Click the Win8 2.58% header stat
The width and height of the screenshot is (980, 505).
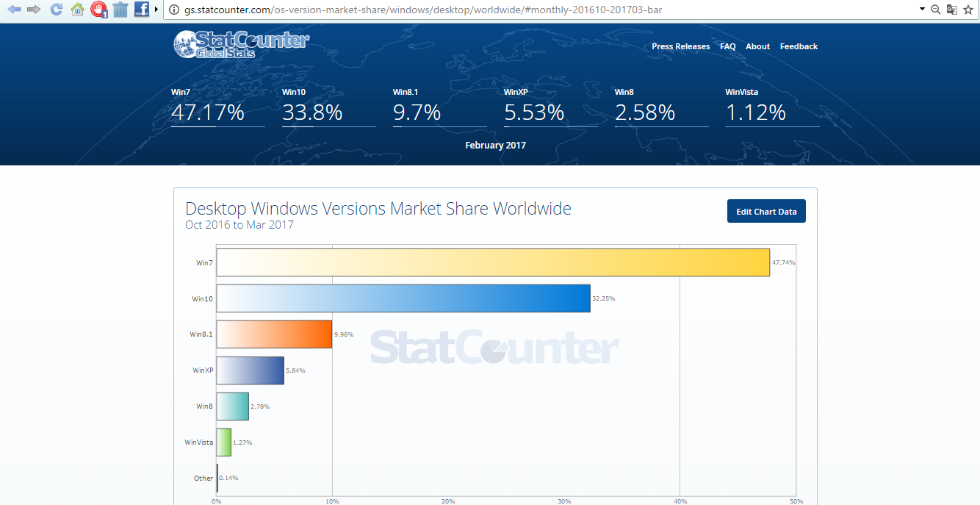(x=661, y=107)
